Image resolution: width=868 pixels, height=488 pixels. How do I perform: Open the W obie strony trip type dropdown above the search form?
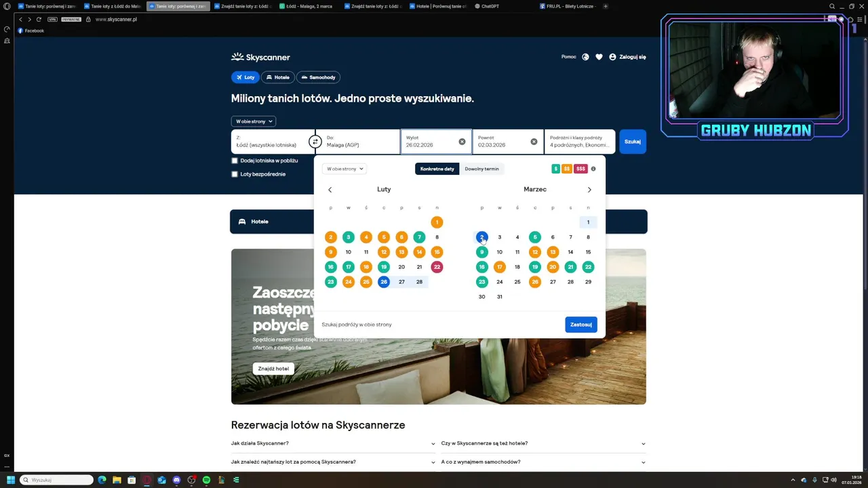tap(253, 121)
